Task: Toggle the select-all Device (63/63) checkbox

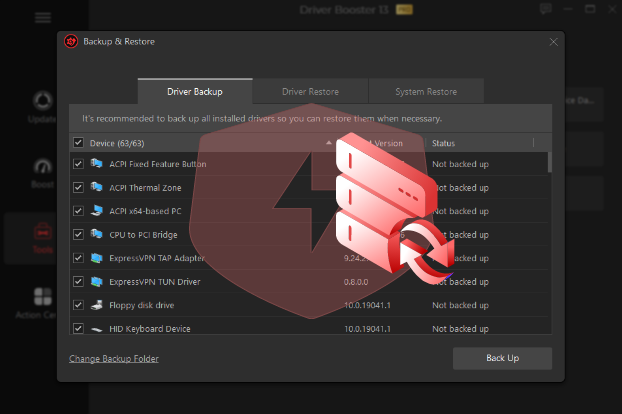Action: (78, 143)
